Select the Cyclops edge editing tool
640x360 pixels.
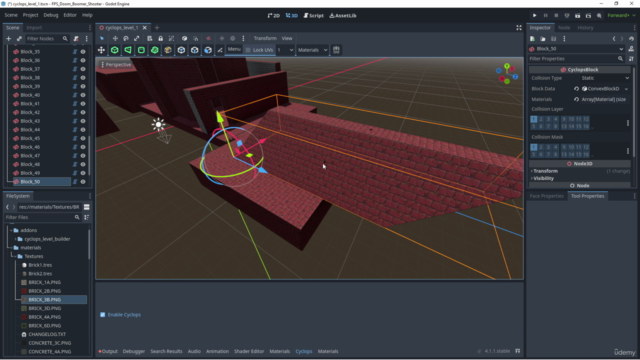click(195, 50)
